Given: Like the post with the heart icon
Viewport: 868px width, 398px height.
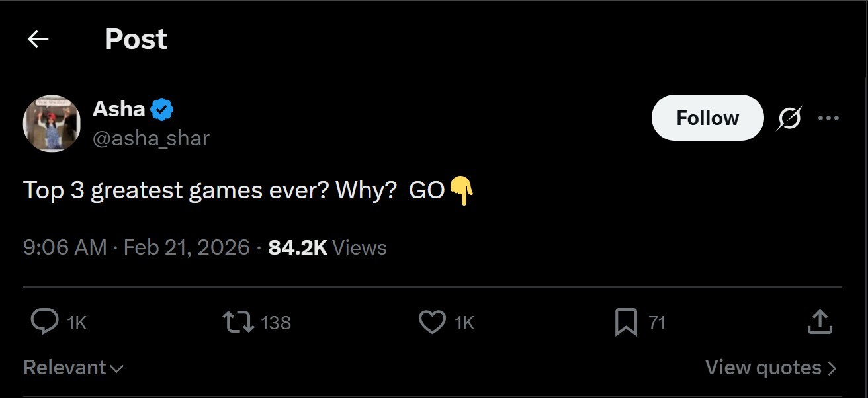Looking at the screenshot, I should (x=433, y=323).
